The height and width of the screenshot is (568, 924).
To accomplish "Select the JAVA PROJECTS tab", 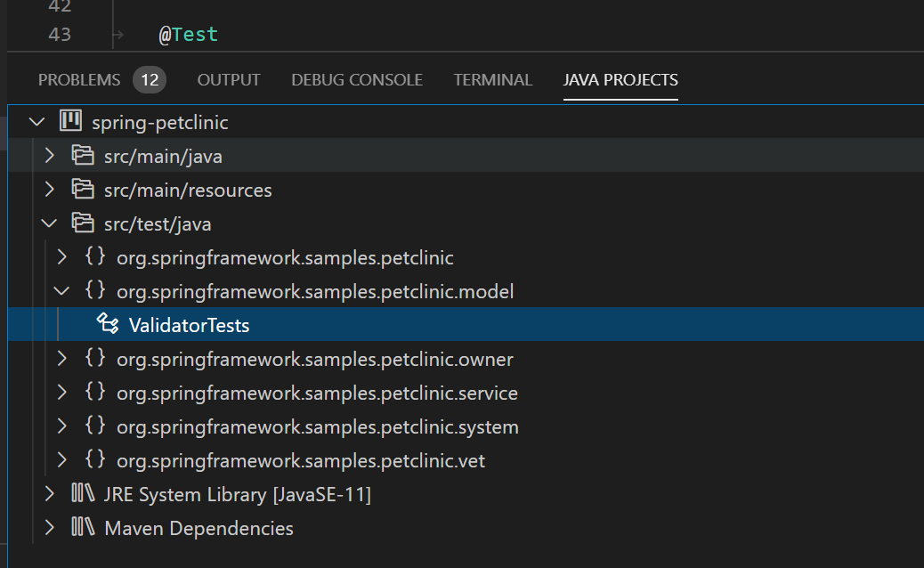I will 620,79.
